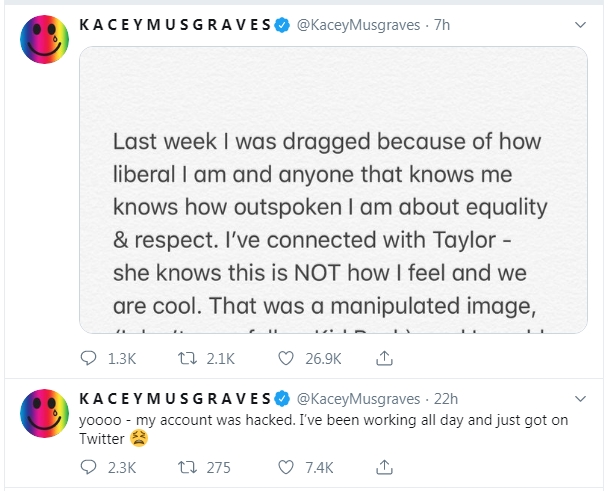Share the first tweet via share icon

pos(385,357)
